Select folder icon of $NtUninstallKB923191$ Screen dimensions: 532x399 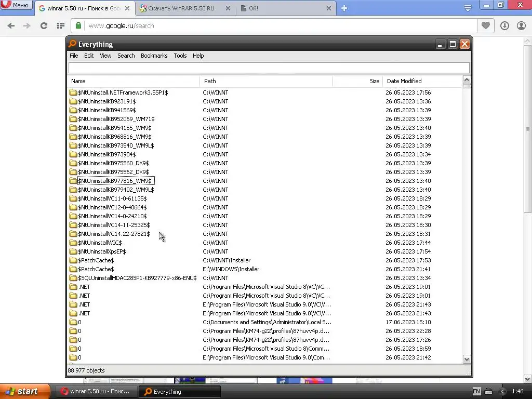73,101
